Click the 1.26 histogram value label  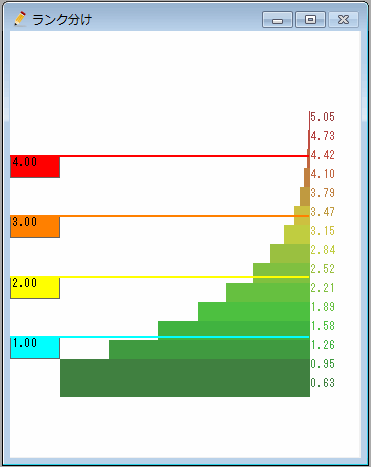(x=322, y=345)
